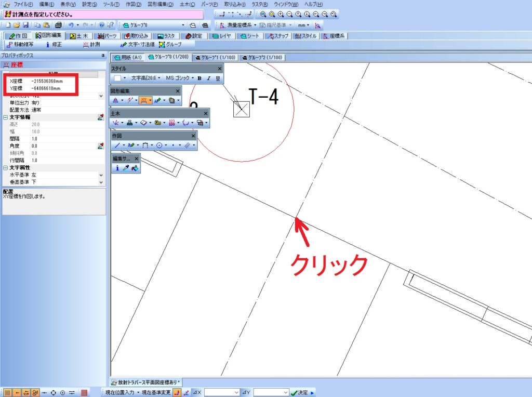Select the XY coordinate tool in 図形編集 toolbar
Screen dimensions: 532x397
144,100
